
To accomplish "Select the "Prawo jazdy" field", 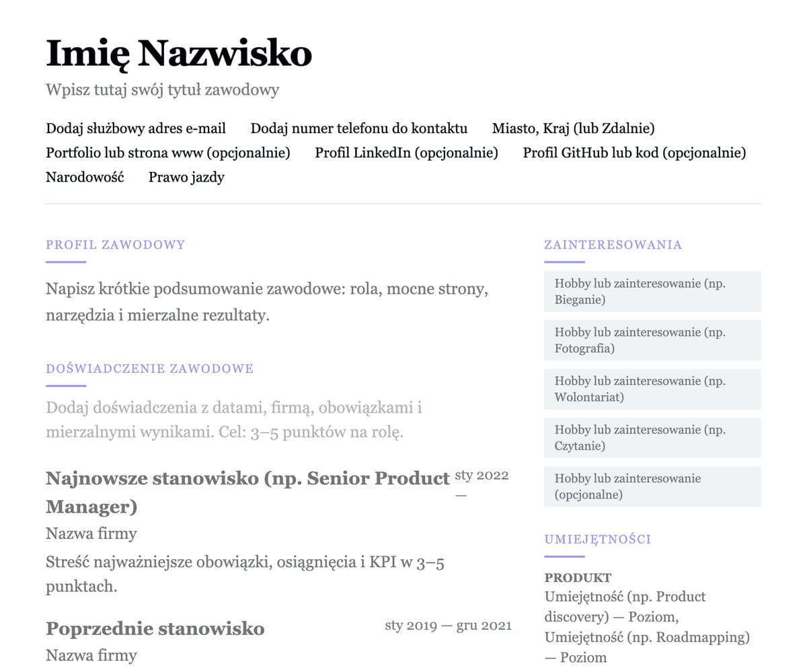I will point(186,177).
